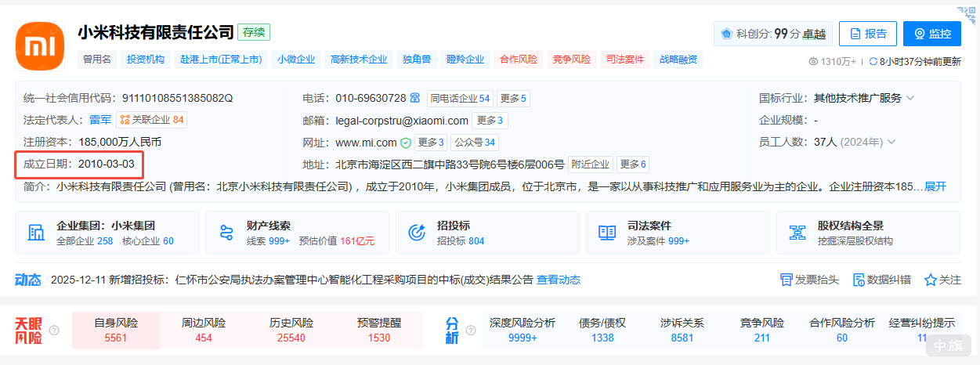The width and height of the screenshot is (980, 365).
Task: Select the 赴港上市(正常上市) tag
Action: click(221, 60)
